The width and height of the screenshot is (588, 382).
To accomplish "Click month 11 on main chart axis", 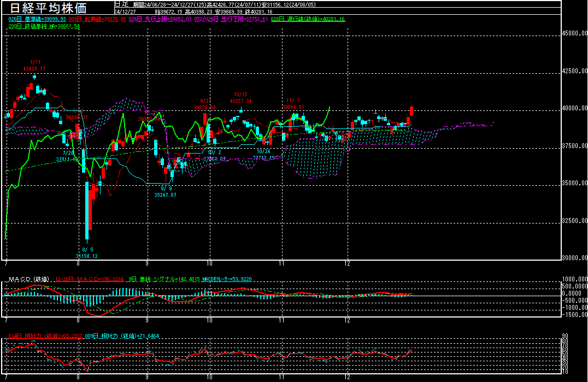I will point(281,263).
